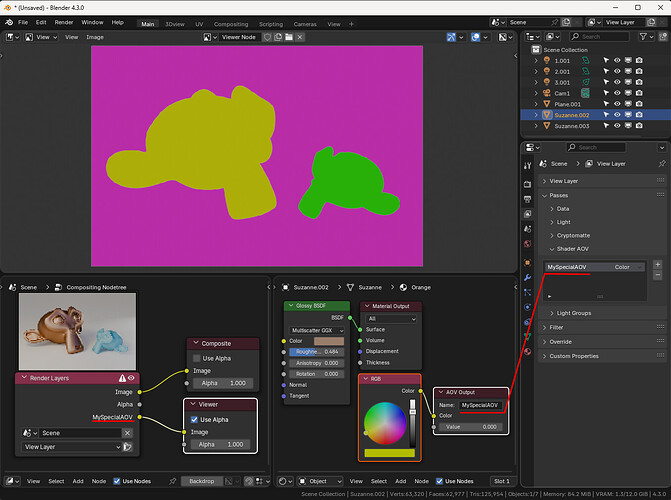Image resolution: width=671 pixels, height=500 pixels.
Task: Remove the Shader AOV with minus button
Action: coord(658,275)
